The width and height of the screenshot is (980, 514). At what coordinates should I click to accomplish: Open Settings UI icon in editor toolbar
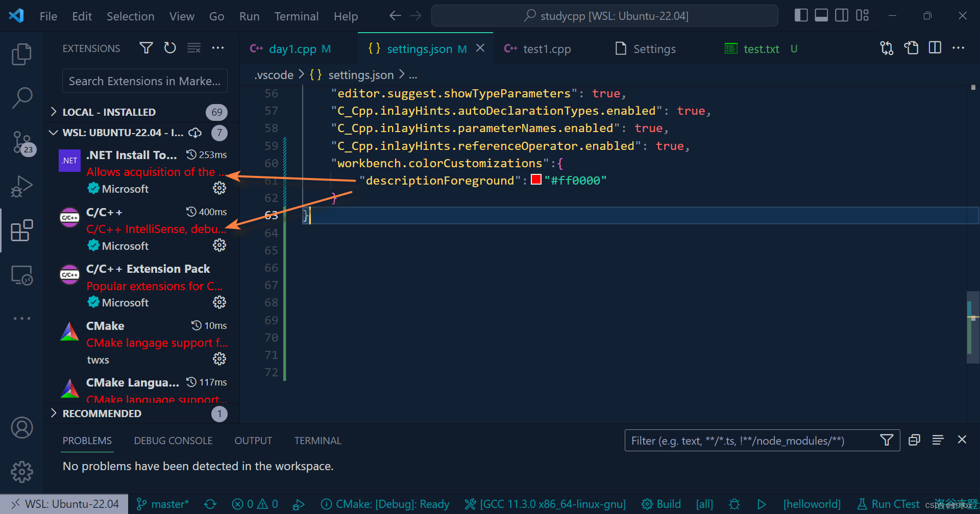click(x=911, y=48)
